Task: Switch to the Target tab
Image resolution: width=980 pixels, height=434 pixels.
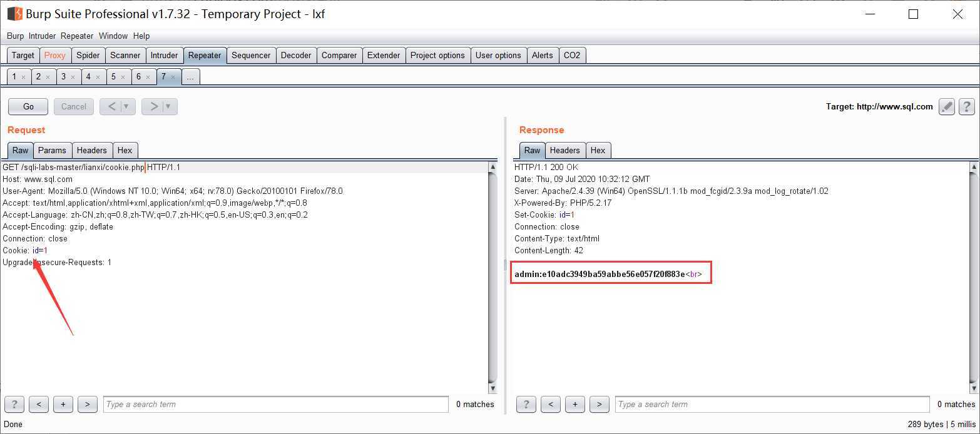Action: point(23,55)
